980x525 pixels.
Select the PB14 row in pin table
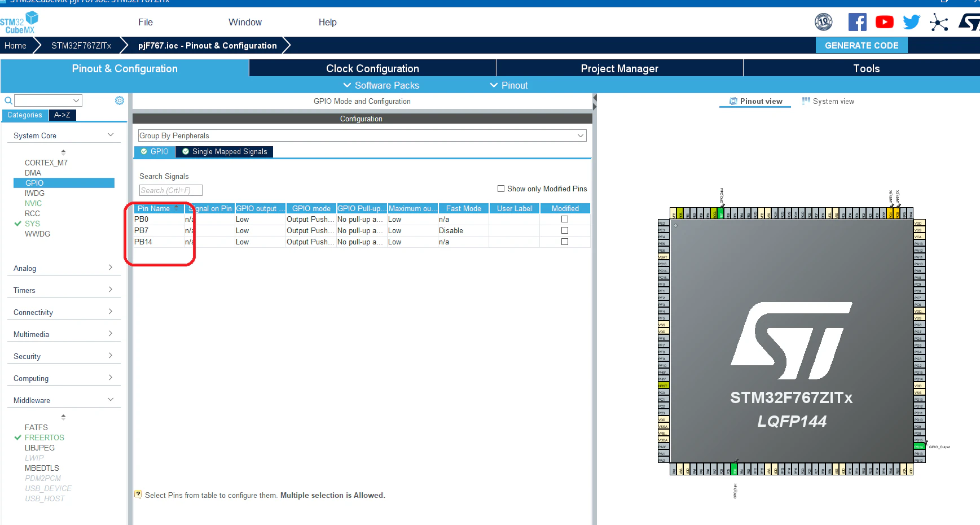coord(362,242)
